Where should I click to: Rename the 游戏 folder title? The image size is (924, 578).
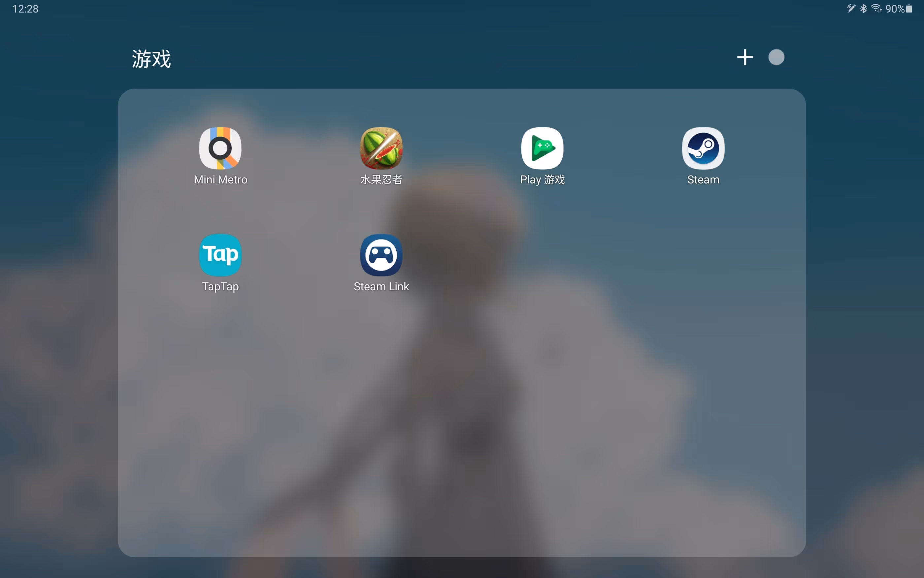pos(151,59)
